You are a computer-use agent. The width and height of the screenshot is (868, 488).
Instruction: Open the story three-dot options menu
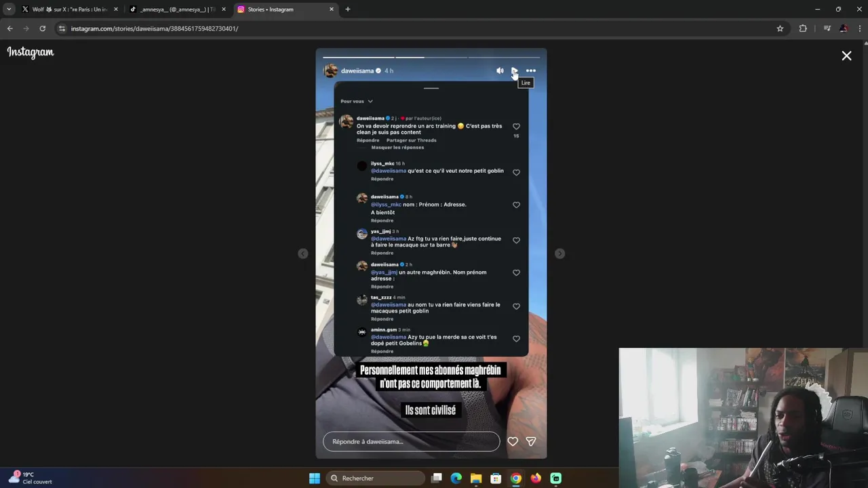pyautogui.click(x=531, y=70)
